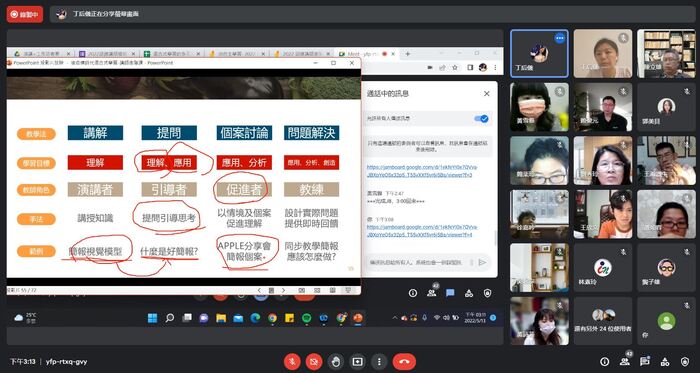Click meeting code yfp-rtxq-gvy

click(x=66, y=361)
